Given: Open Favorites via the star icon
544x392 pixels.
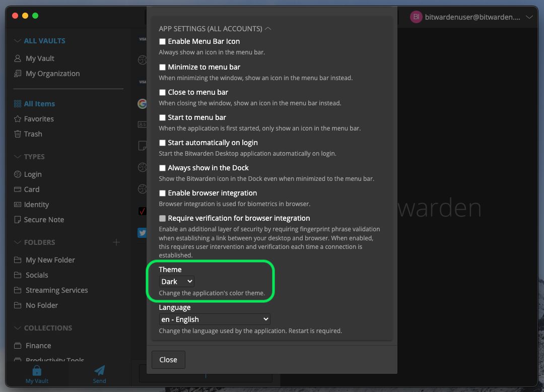Looking at the screenshot, I should [x=17, y=119].
